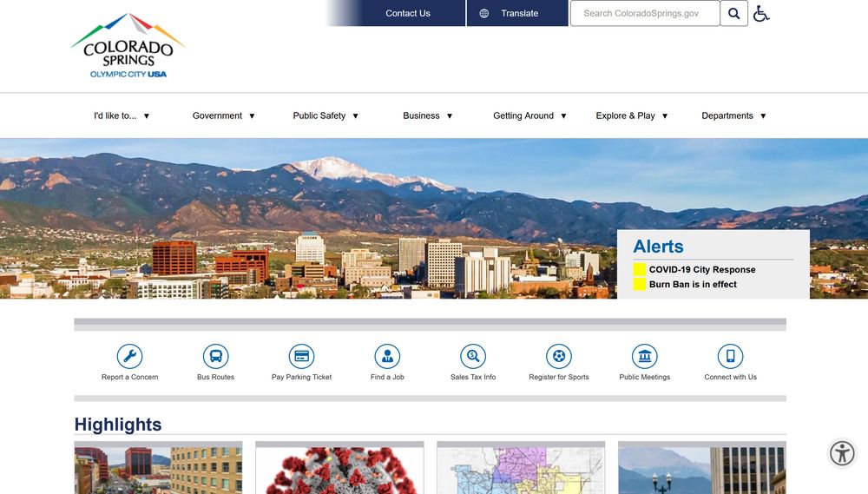Click the Report a Concern text link
868x494 pixels.
coord(129,377)
